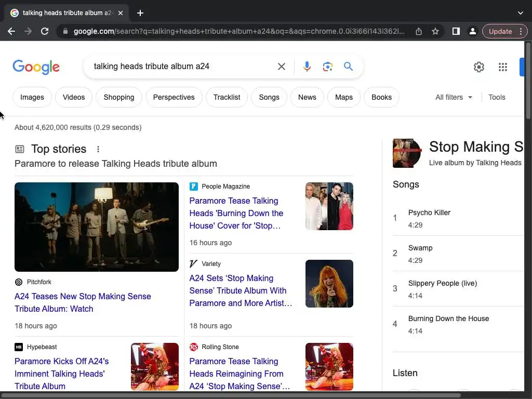
Task: Click the address bar URL
Action: pos(239,31)
